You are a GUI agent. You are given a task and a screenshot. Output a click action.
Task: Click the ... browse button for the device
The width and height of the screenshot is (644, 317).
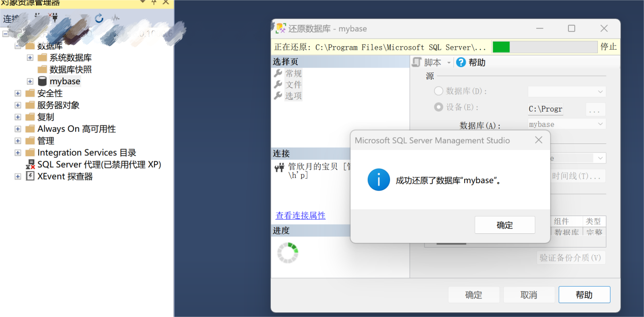(x=596, y=110)
